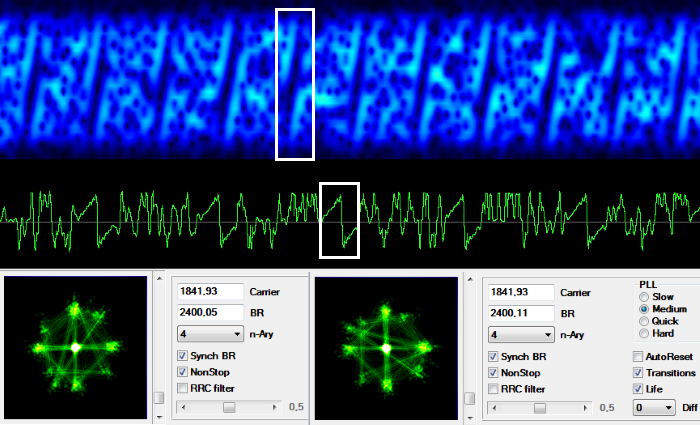Open the left panel n-Ary dropdown

tap(210, 334)
